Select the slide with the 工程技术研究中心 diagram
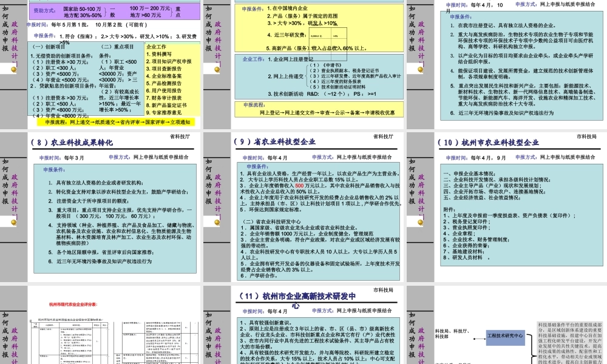This screenshot has width=607, height=364. [x=507, y=325]
